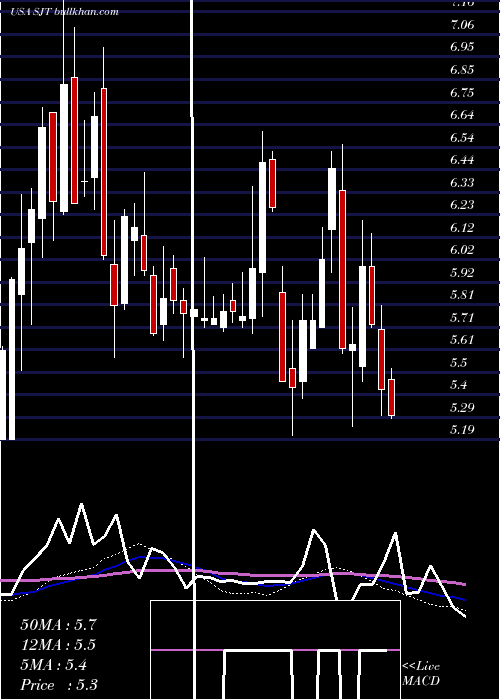The width and height of the screenshot is (500, 700).
Task: Click the 5MA : 5.4 label
Action: click(x=54, y=665)
